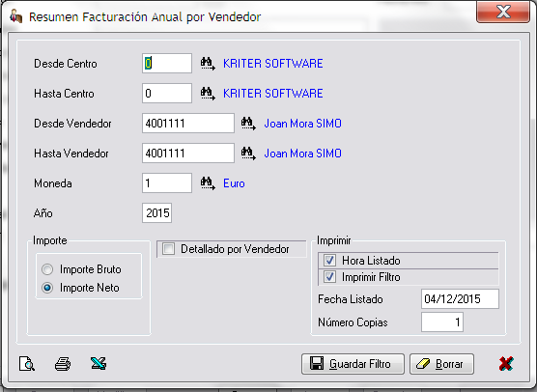537x392 pixels.
Task: Open lookup binoculars for Desde Vendedor
Action: click(248, 124)
